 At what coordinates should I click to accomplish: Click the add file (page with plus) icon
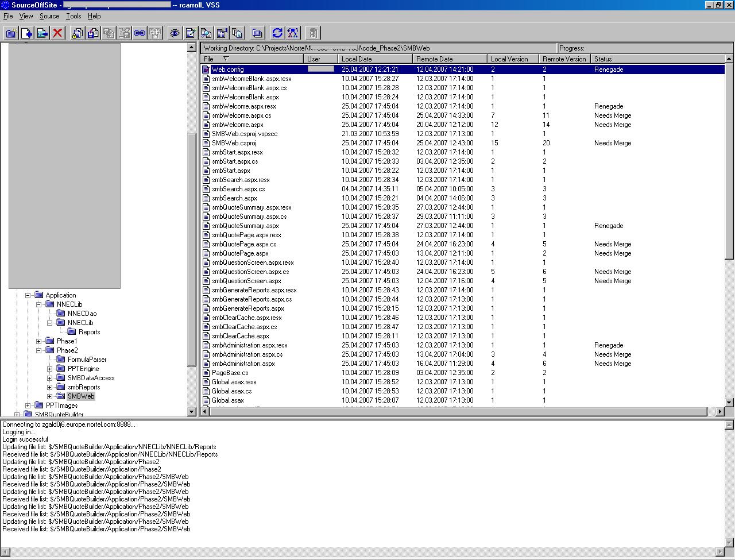[x=26, y=33]
